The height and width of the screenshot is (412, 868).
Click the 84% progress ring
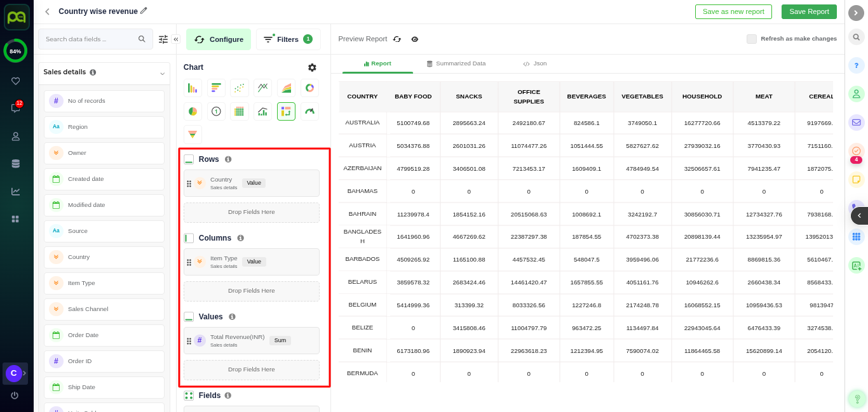(x=15, y=51)
